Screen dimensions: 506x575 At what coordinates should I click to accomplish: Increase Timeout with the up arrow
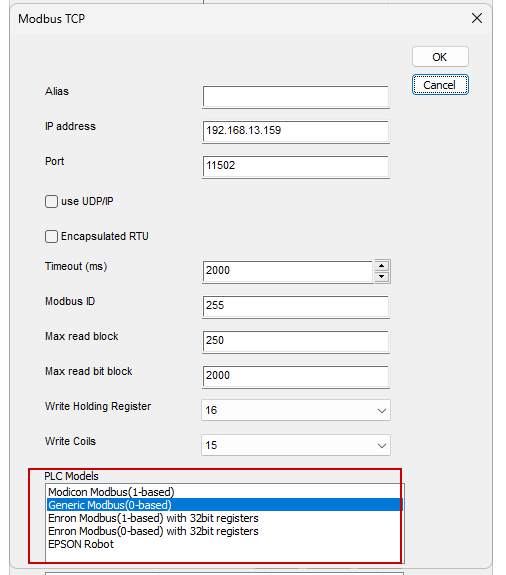(x=382, y=265)
